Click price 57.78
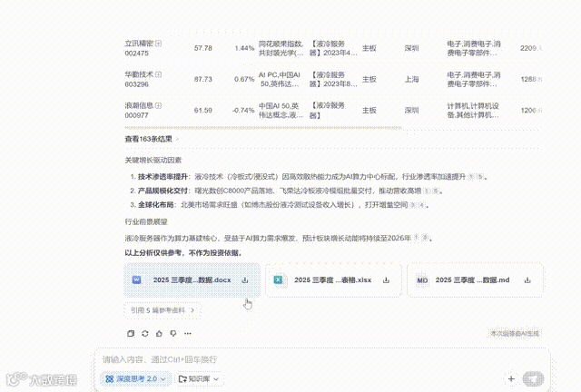 tap(203, 48)
